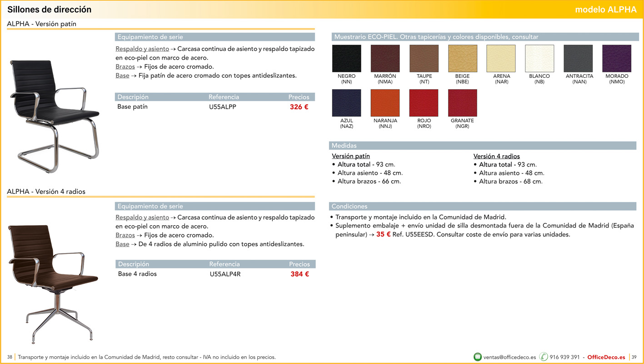Click 'Base' in Versión 4 radios section

click(x=122, y=244)
